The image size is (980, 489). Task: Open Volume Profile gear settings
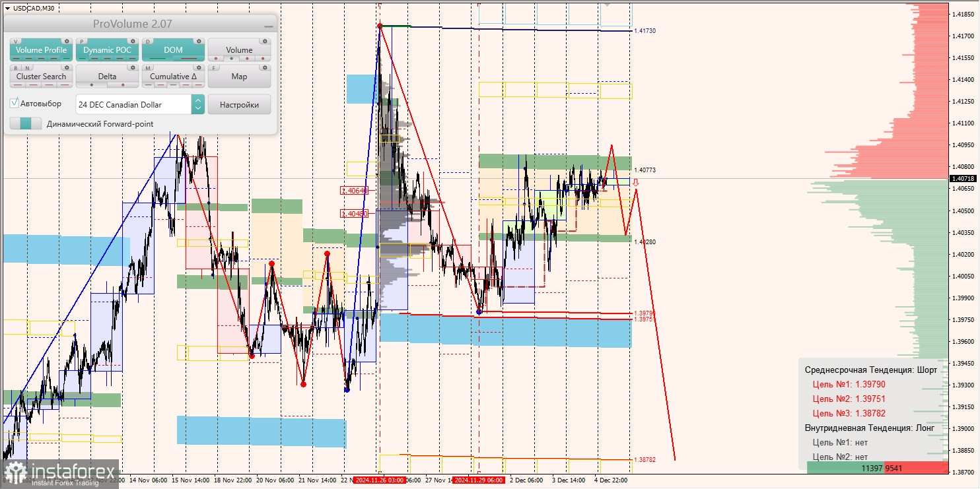(x=67, y=41)
